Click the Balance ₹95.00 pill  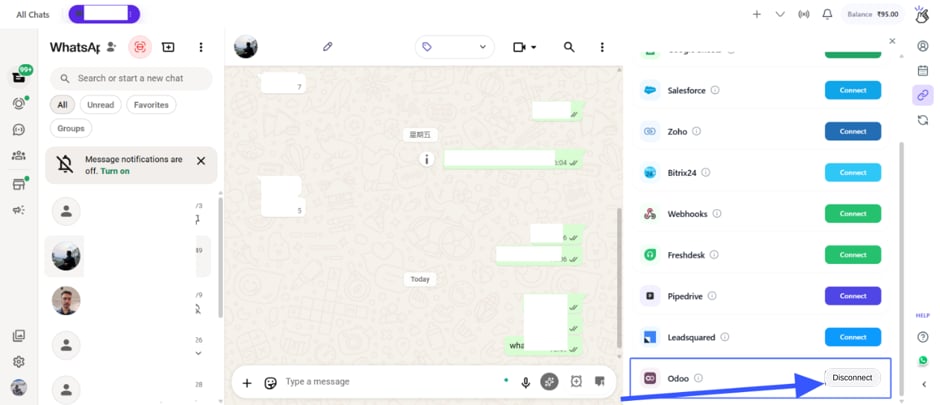click(873, 14)
